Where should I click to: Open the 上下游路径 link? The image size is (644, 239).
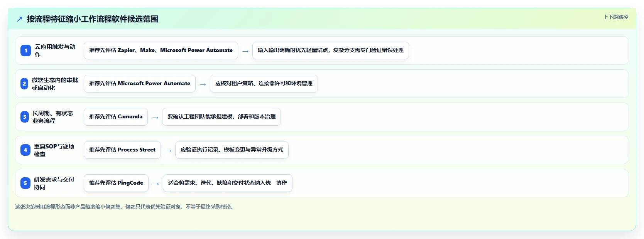(x=615, y=17)
